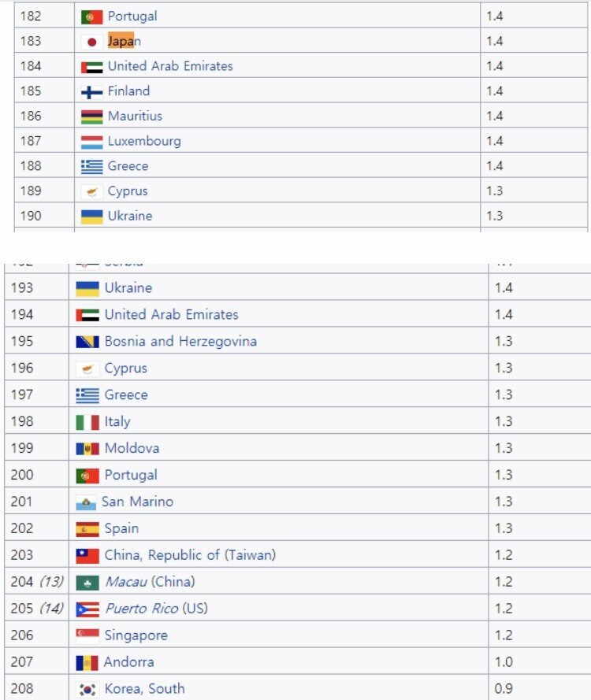Click the Finland flag icon
Image resolution: width=591 pixels, height=700 pixels.
pyautogui.click(x=91, y=92)
